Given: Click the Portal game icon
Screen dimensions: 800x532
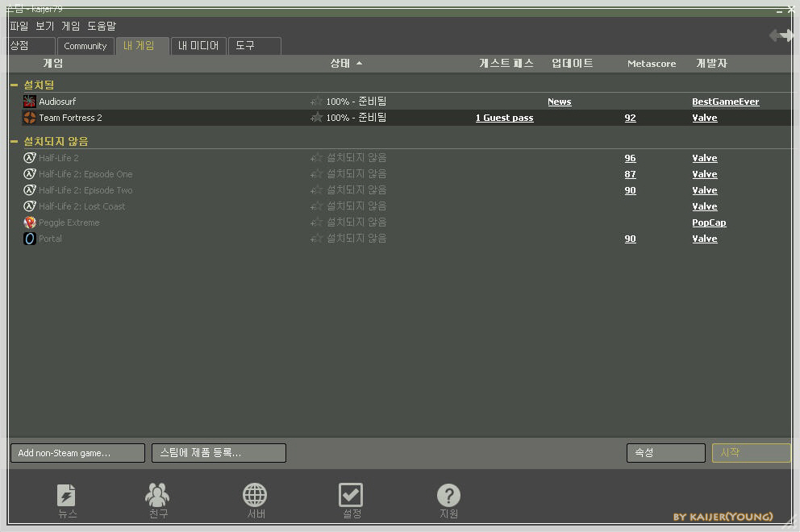Looking at the screenshot, I should pyautogui.click(x=30, y=239).
